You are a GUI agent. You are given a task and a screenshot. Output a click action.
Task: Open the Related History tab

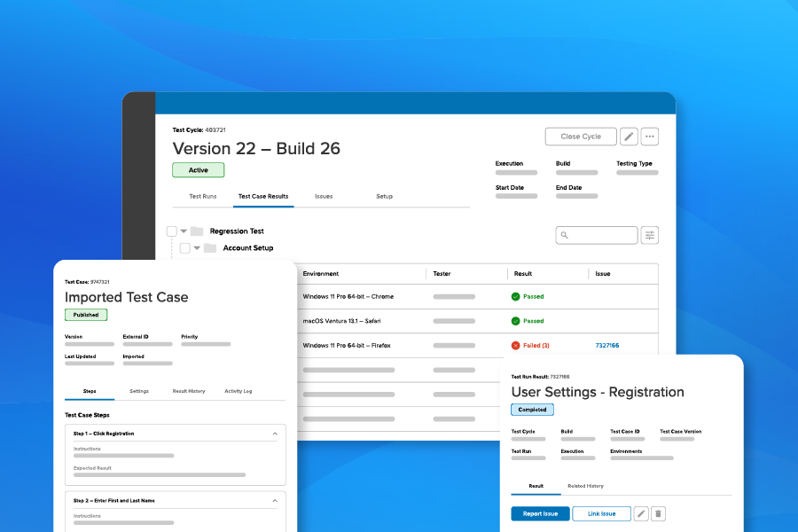point(586,486)
